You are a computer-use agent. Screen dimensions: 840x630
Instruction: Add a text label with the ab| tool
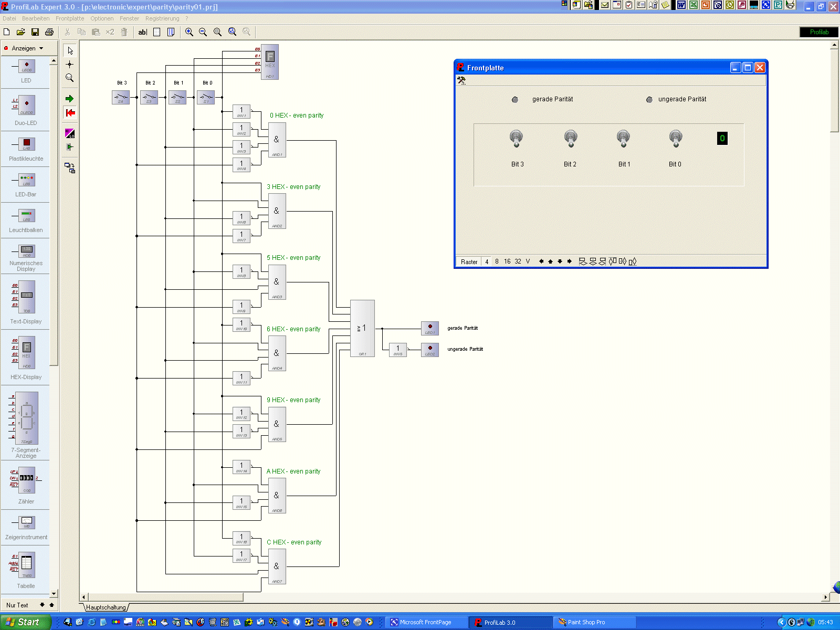(142, 32)
